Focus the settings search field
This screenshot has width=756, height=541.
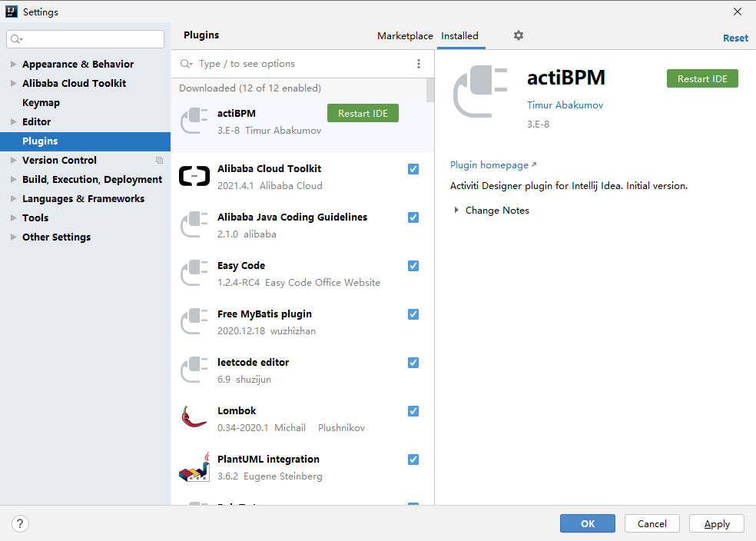pyautogui.click(x=85, y=39)
